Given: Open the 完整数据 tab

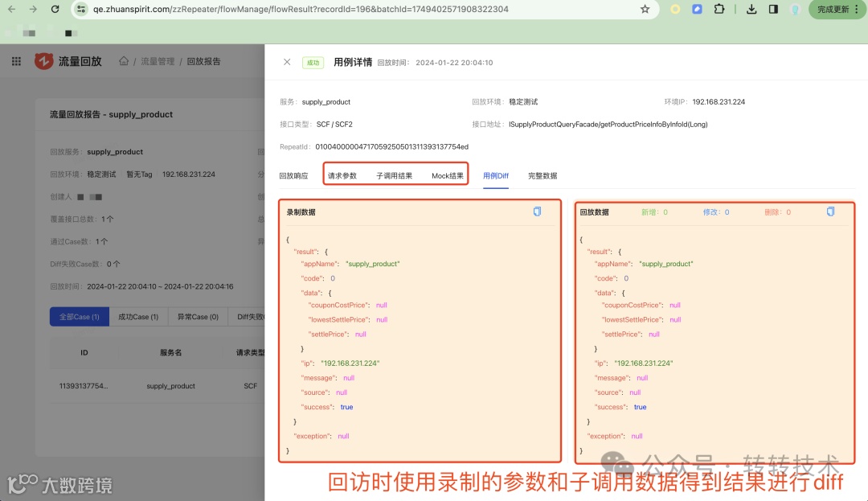Looking at the screenshot, I should (542, 175).
